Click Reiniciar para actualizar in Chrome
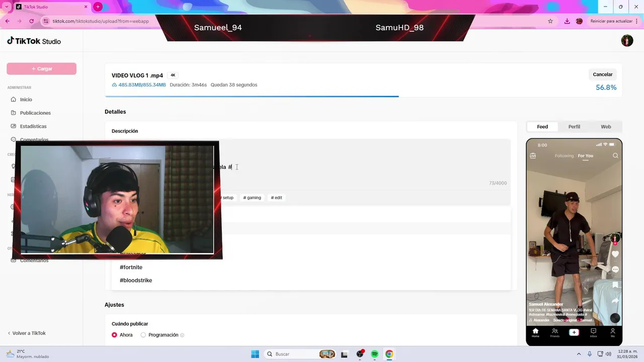The height and width of the screenshot is (362, 644). 611,21
